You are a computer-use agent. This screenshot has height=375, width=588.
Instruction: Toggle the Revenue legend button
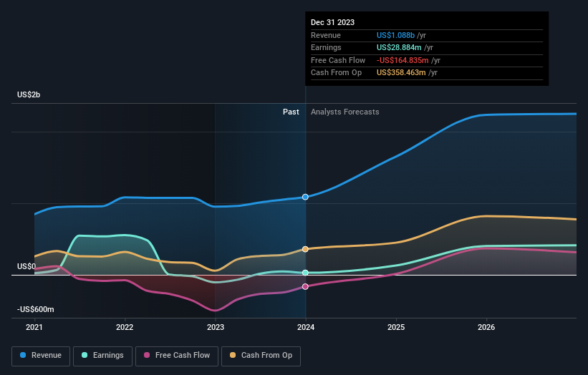click(41, 356)
